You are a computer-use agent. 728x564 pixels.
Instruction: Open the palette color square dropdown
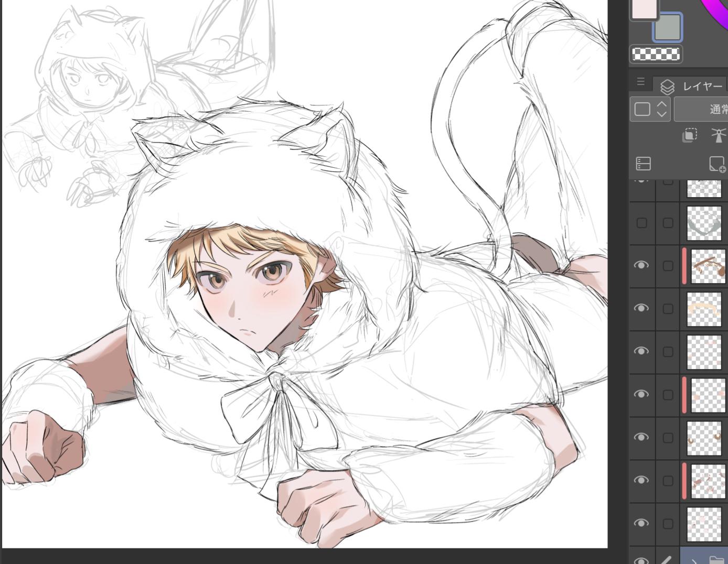650,109
